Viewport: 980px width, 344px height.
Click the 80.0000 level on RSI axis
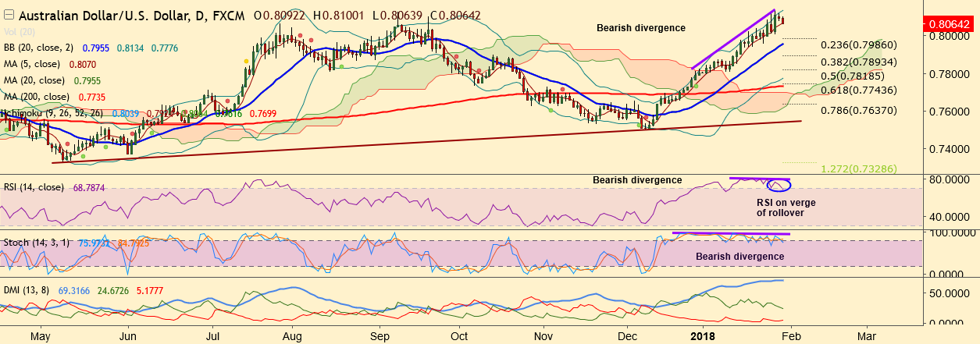coord(948,179)
